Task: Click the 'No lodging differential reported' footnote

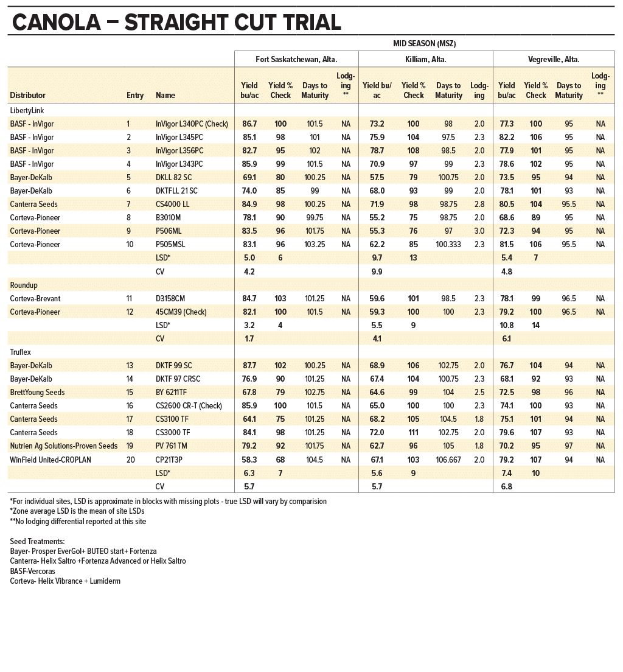Action: click(x=78, y=521)
